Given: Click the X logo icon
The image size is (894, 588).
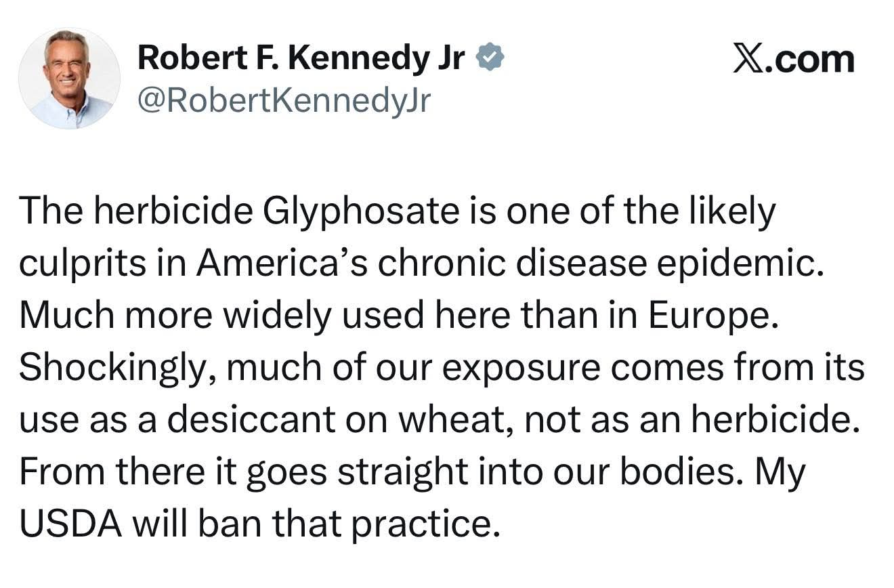Looking at the screenshot, I should [748, 59].
